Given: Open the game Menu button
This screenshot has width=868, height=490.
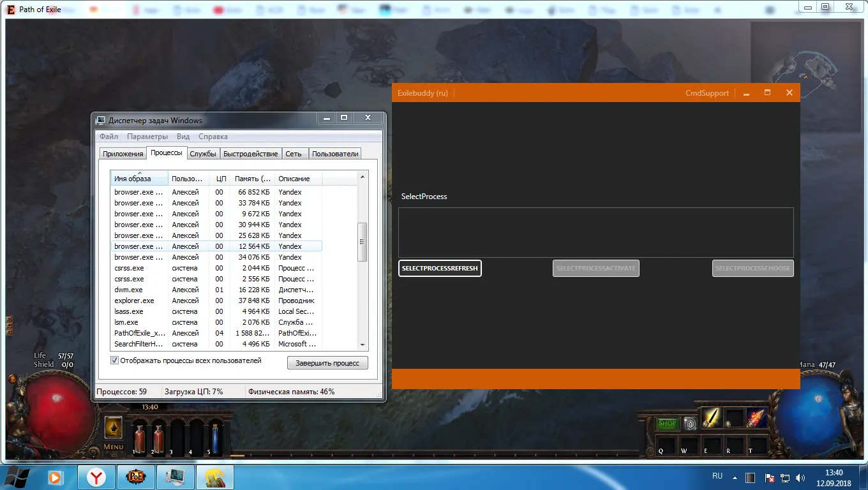Looking at the screenshot, I should pos(114,447).
